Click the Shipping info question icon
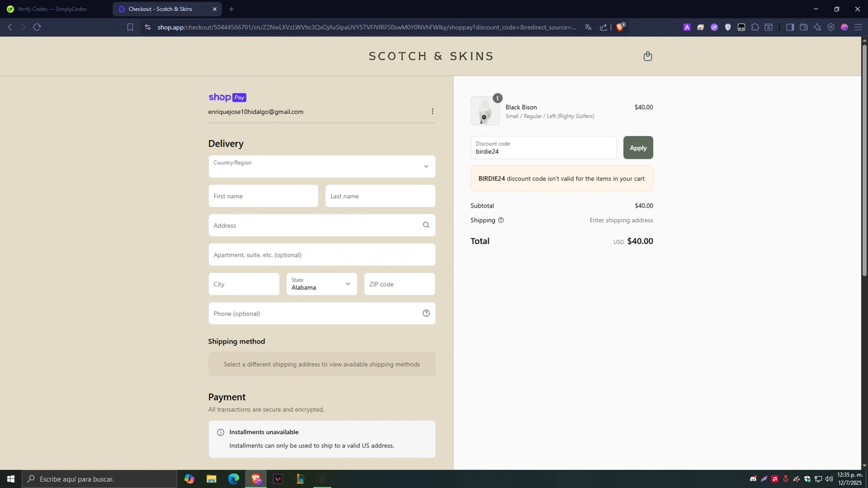The image size is (868, 488). pos(501,220)
